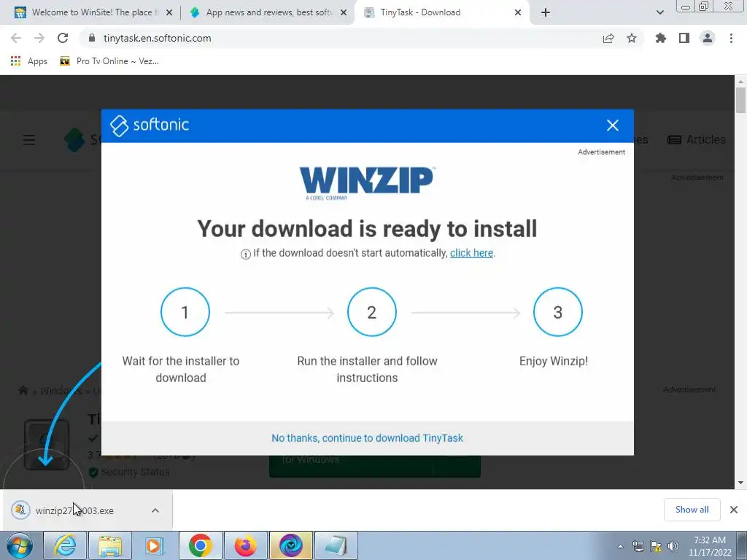Reload the current page
747x560 pixels.
pos(63,38)
